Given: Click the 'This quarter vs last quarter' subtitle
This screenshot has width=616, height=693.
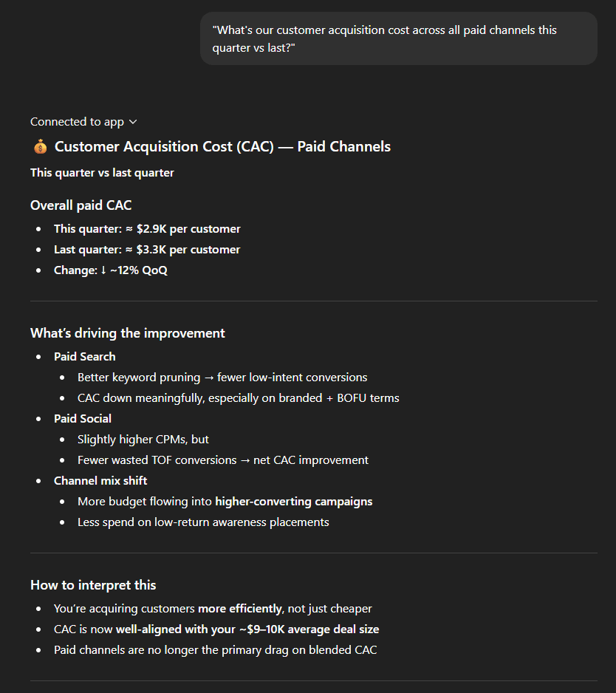Looking at the screenshot, I should point(101,172).
